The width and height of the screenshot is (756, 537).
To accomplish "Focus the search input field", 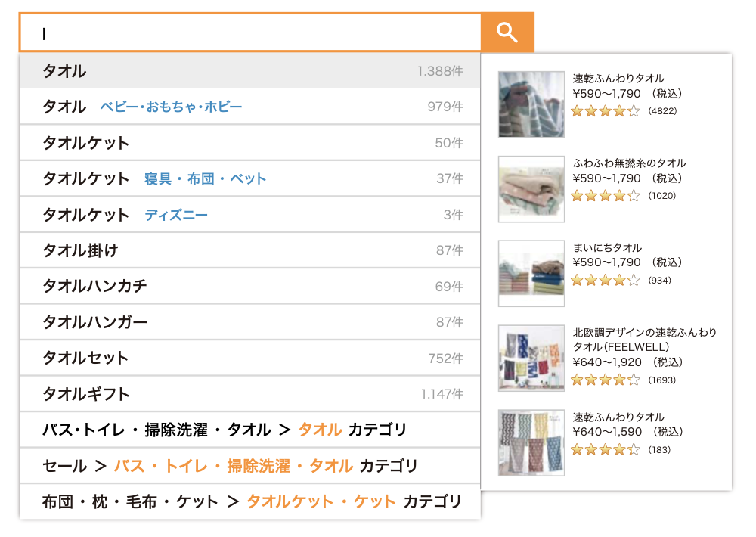I will point(250,33).
